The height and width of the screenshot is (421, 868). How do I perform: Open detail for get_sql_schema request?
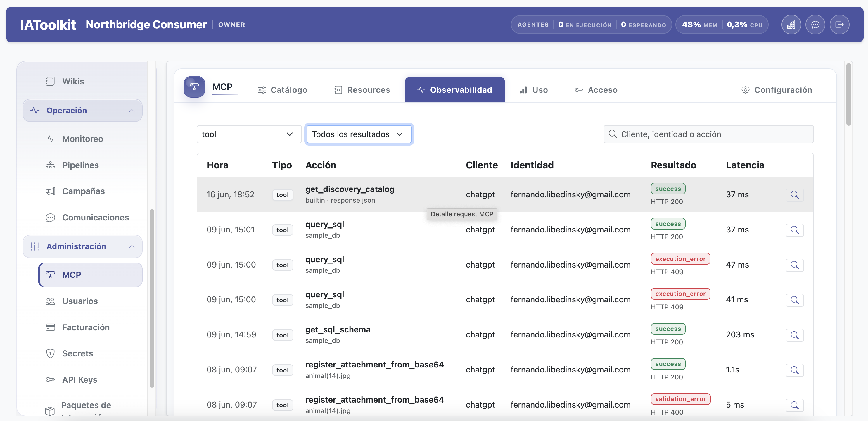pos(795,335)
